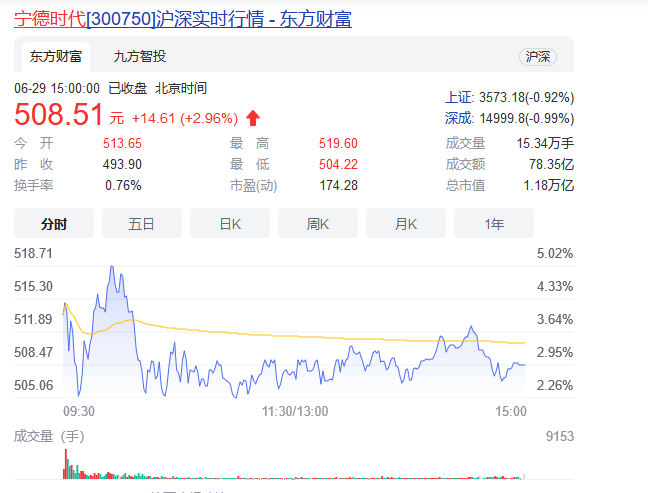Screen dimensions: 648x493
Task: Open the 宁德时代[300750] title link
Action: (182, 19)
